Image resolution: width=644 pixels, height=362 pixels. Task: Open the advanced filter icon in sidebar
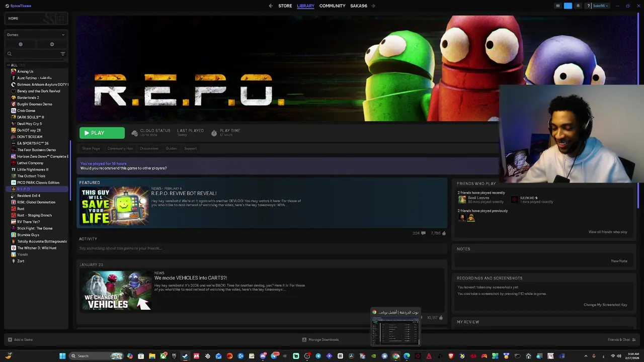click(63, 54)
